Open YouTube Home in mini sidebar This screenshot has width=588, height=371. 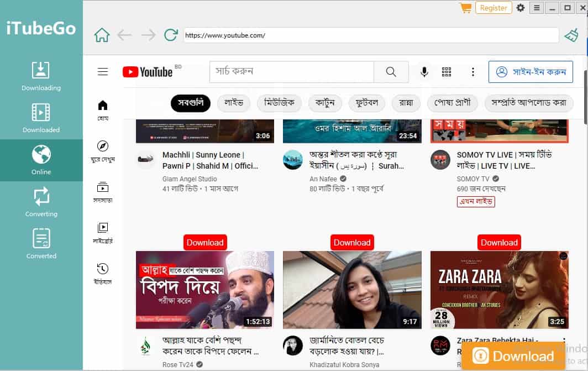pos(103,110)
